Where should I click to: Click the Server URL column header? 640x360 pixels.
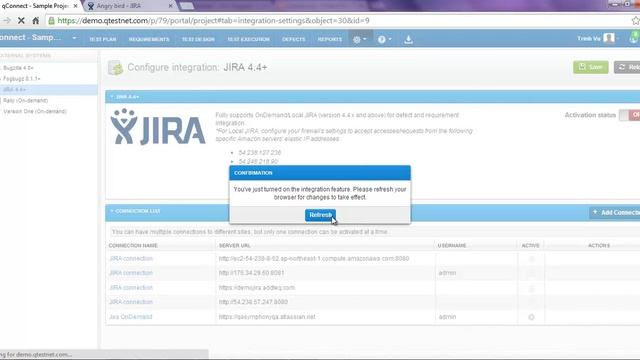tap(234, 245)
